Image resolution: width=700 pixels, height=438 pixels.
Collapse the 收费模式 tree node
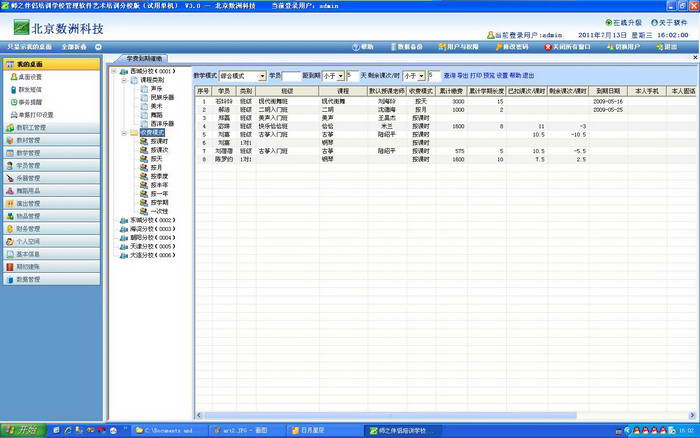click(x=124, y=133)
